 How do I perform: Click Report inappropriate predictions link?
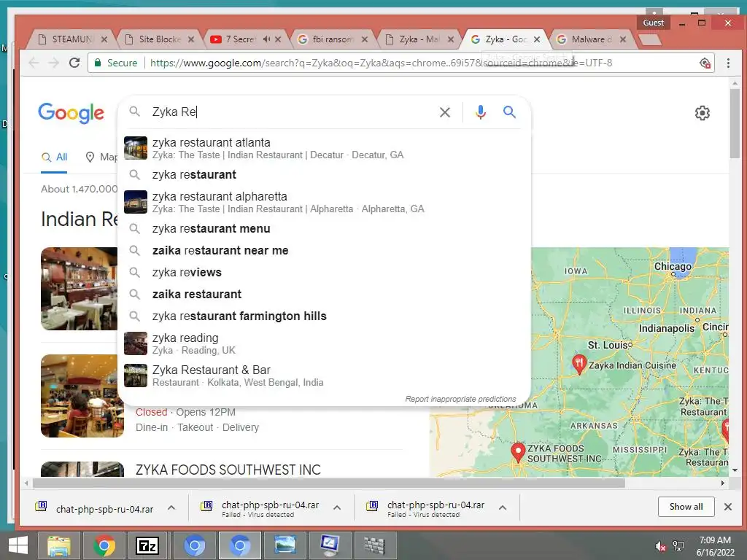click(460, 399)
